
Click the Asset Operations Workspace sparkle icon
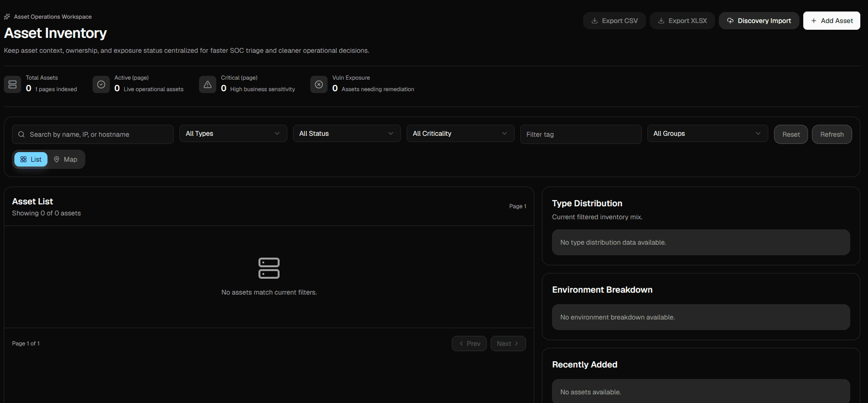7,17
